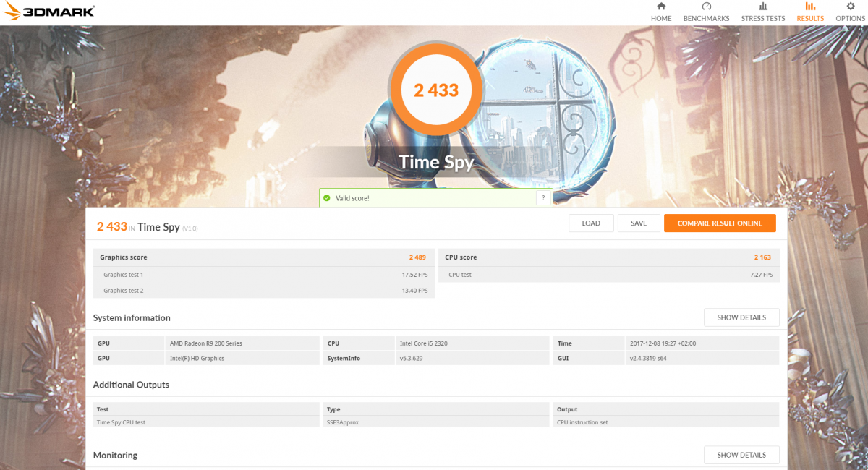Save the Time Spy result
The height and width of the screenshot is (470, 868).
click(639, 223)
